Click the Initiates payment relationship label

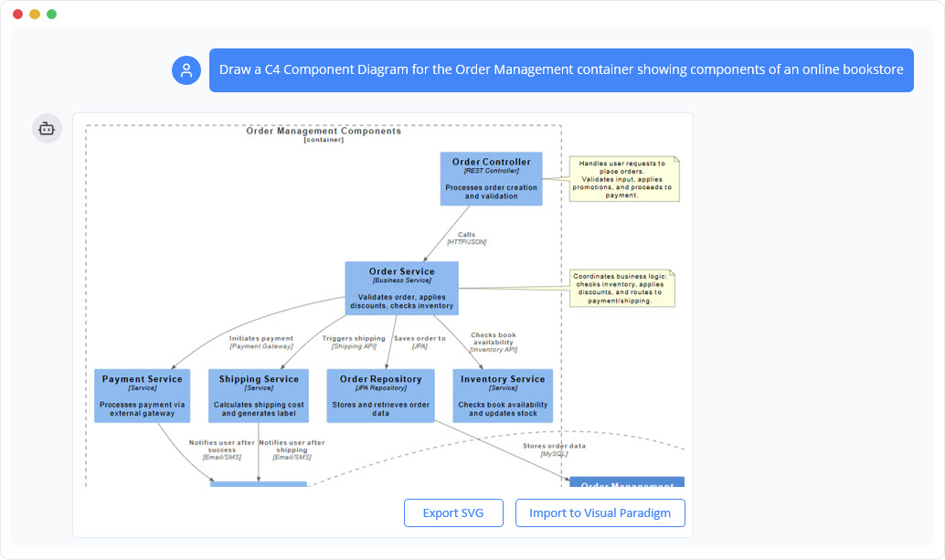[x=260, y=343]
